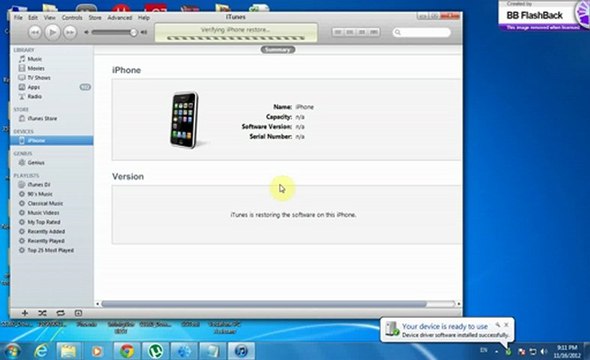Click the taskbar clock showing 9:11 PM
Image resolution: width=590 pixels, height=360 pixels.
click(567, 351)
